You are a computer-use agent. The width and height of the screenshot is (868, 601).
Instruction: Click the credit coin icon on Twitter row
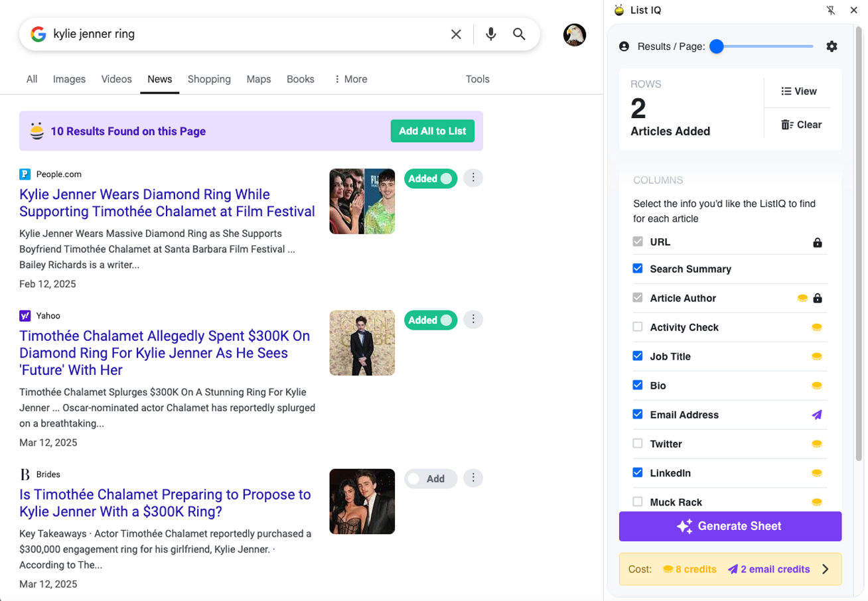pyautogui.click(x=818, y=444)
